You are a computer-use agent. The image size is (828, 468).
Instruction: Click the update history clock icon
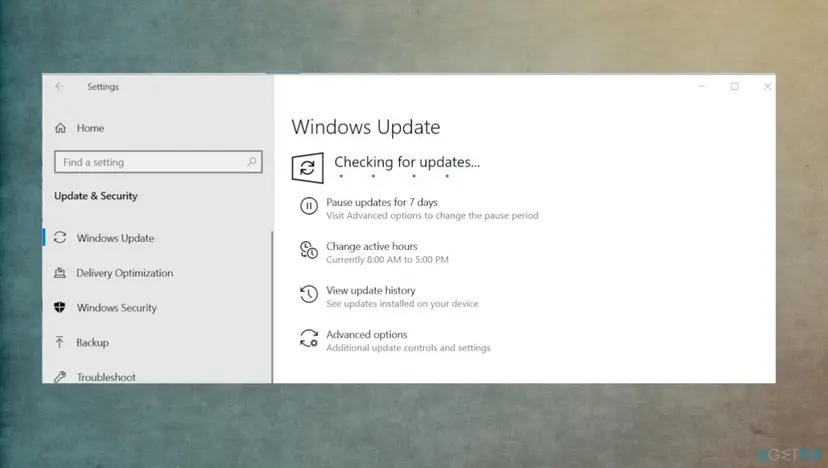click(309, 294)
